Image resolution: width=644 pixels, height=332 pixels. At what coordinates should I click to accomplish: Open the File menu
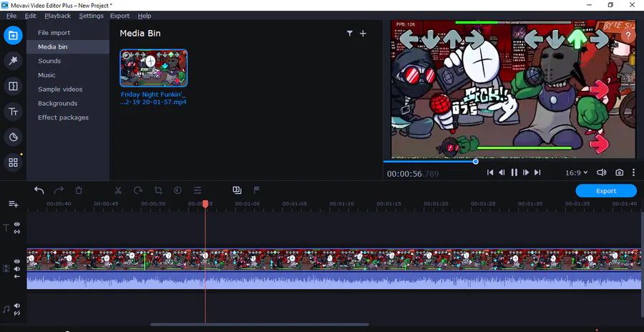click(11, 16)
